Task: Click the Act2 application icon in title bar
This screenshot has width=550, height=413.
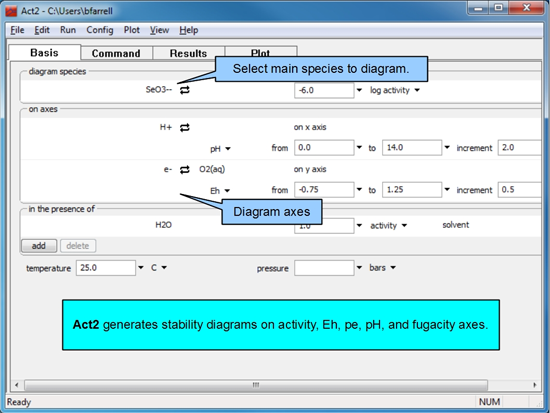Action: point(11,11)
